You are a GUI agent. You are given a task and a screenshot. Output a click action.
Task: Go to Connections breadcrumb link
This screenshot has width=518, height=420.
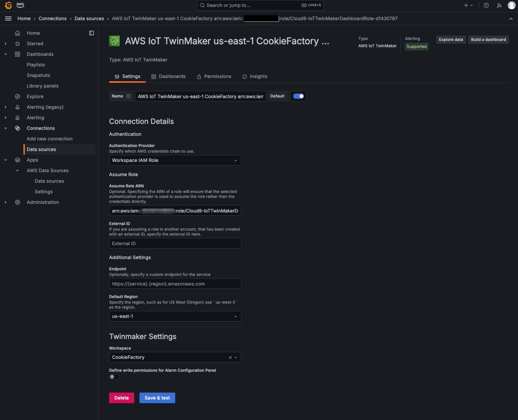[x=53, y=18]
